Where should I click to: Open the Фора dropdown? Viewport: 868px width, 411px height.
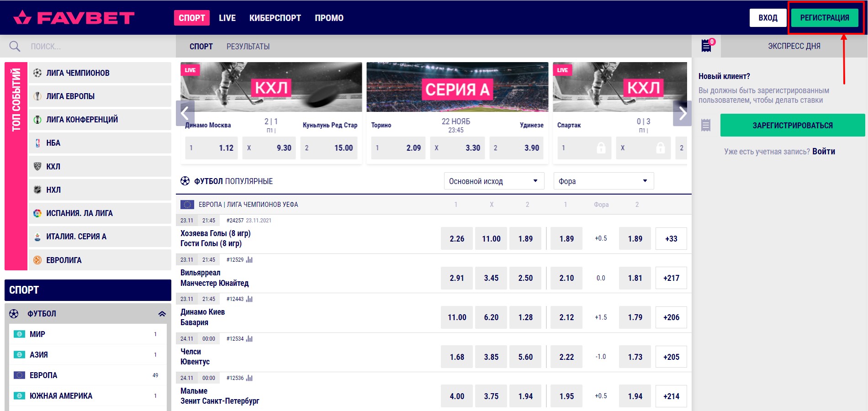[603, 181]
